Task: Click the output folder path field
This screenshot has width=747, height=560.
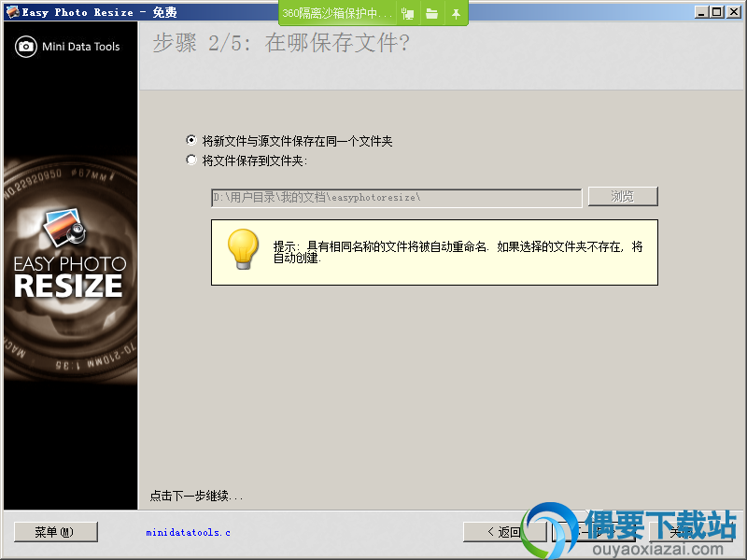Action: click(396, 198)
